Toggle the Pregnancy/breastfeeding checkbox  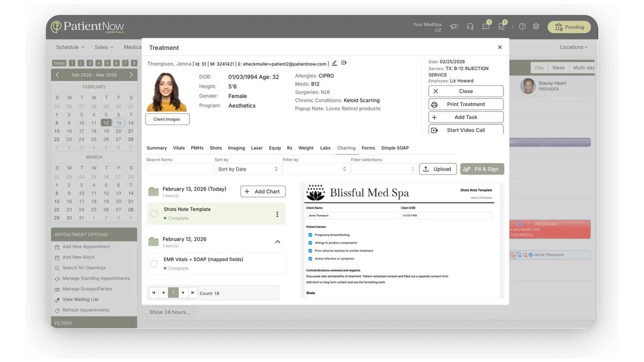point(310,235)
